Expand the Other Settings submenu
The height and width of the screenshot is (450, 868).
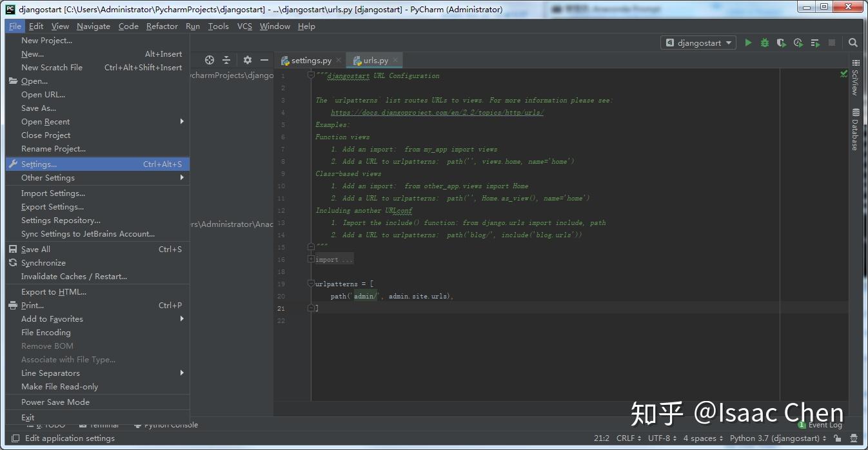(x=97, y=178)
